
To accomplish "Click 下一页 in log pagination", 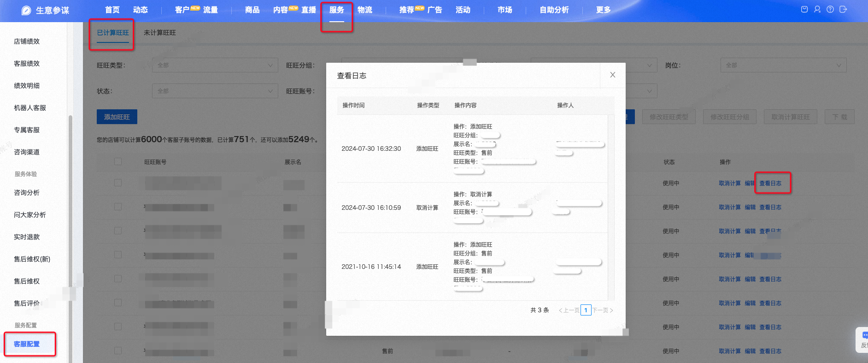I will tap(603, 310).
